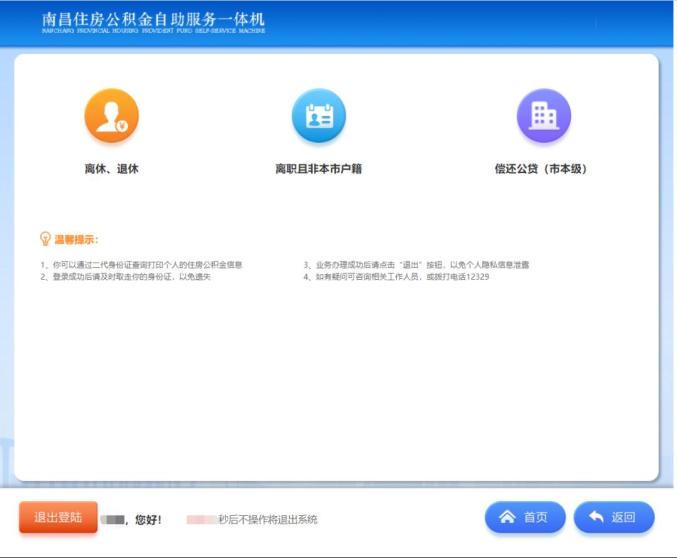Click the English subtitle under the title
The width and height of the screenshot is (677, 558).
point(153,31)
